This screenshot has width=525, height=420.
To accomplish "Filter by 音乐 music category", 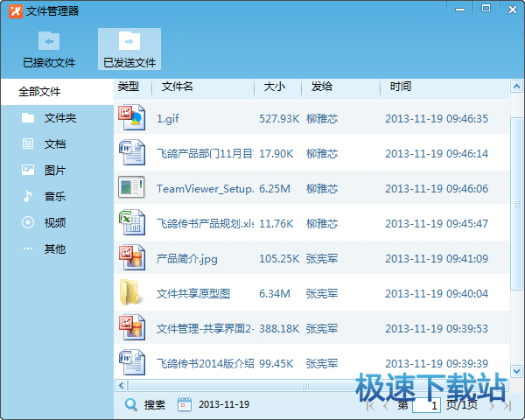I will (x=57, y=196).
